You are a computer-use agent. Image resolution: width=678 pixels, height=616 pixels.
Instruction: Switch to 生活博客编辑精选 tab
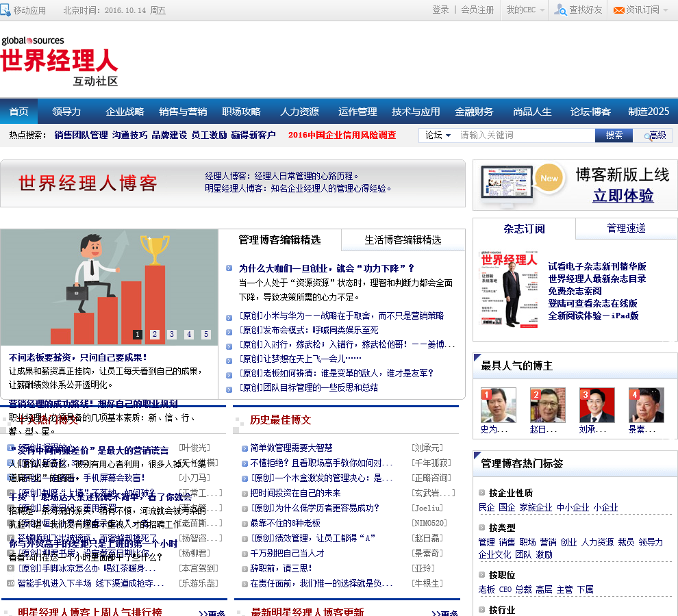click(x=403, y=240)
